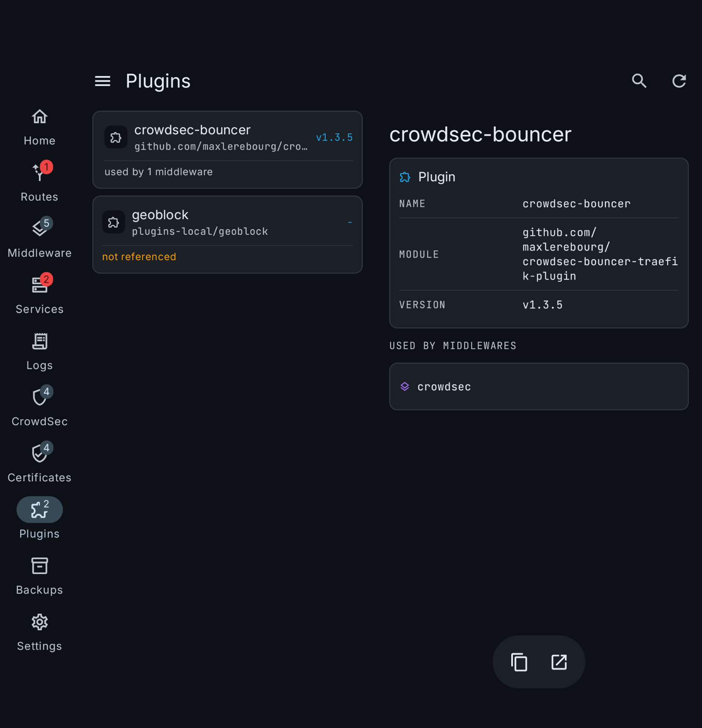Open the Backups archive section
This screenshot has width=702, height=728.
pyautogui.click(x=39, y=576)
